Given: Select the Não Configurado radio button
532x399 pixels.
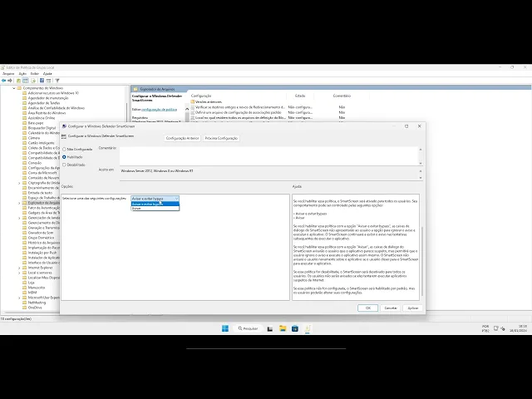Looking at the screenshot, I should pos(64,150).
